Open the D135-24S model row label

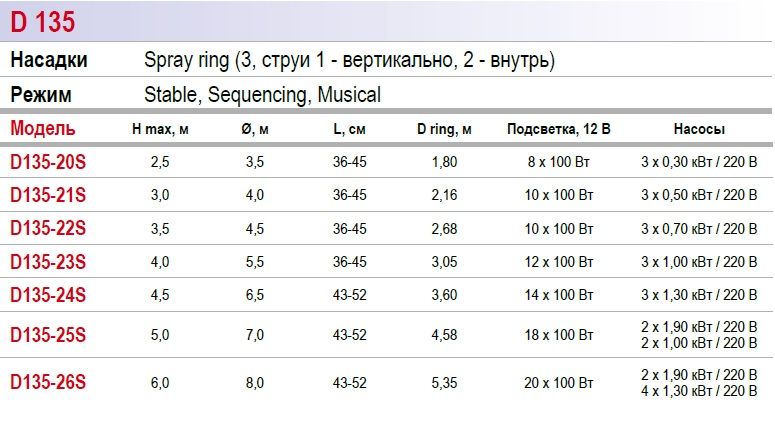[x=48, y=295]
